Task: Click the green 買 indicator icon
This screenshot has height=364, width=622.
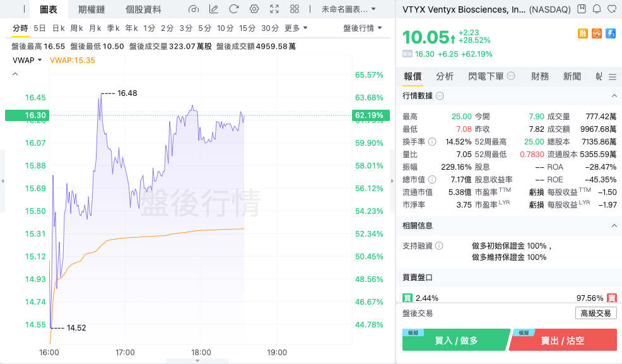Action: coord(407,298)
